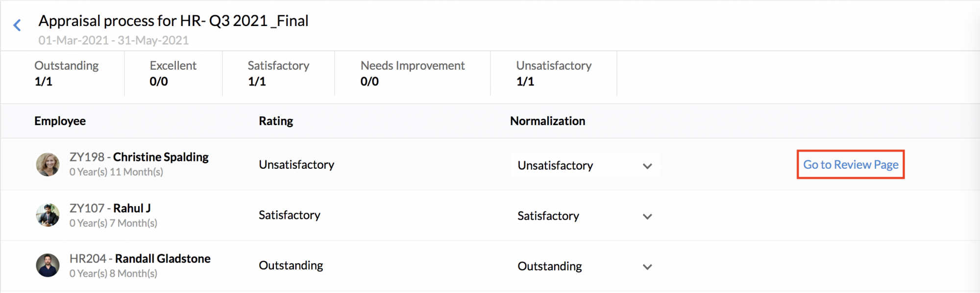Screen dimensions: 980x293
Task: Expand Christine Spalding's normalization dropdown arrow
Action: pyautogui.click(x=647, y=166)
